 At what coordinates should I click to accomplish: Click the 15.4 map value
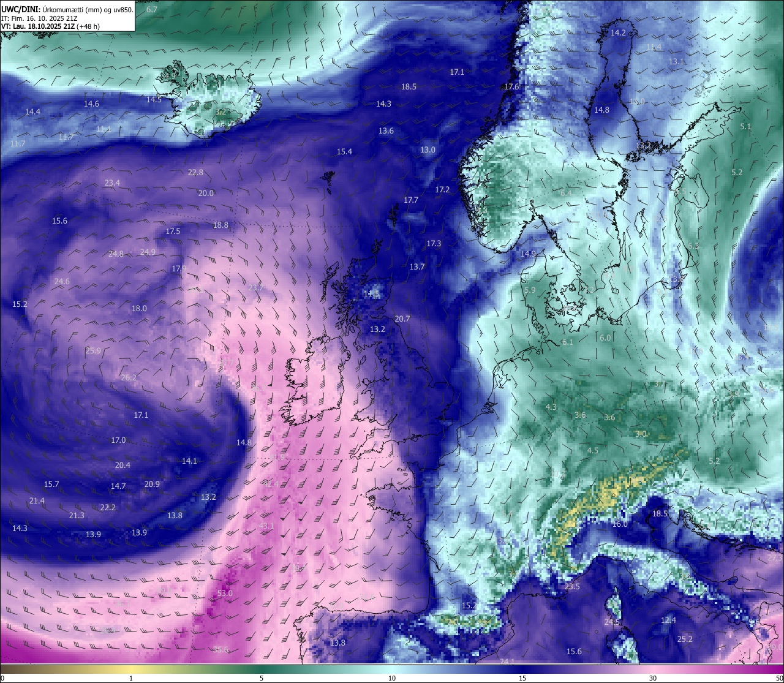click(344, 151)
